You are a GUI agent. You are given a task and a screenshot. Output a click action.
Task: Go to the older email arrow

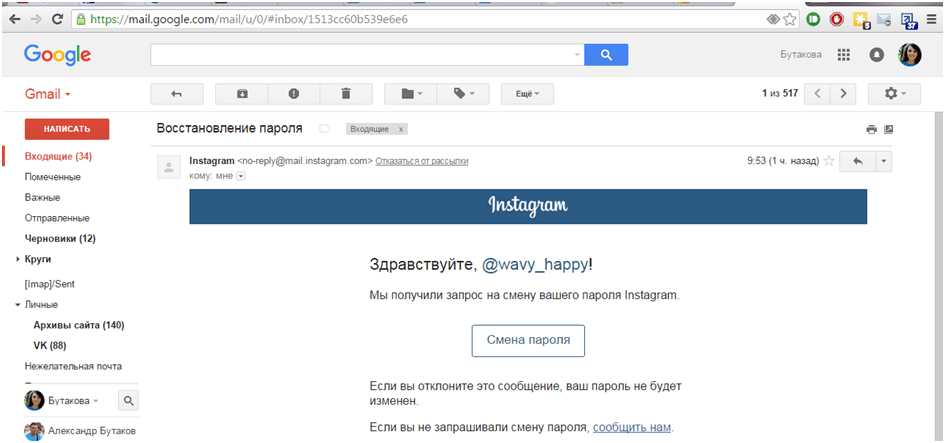[843, 94]
